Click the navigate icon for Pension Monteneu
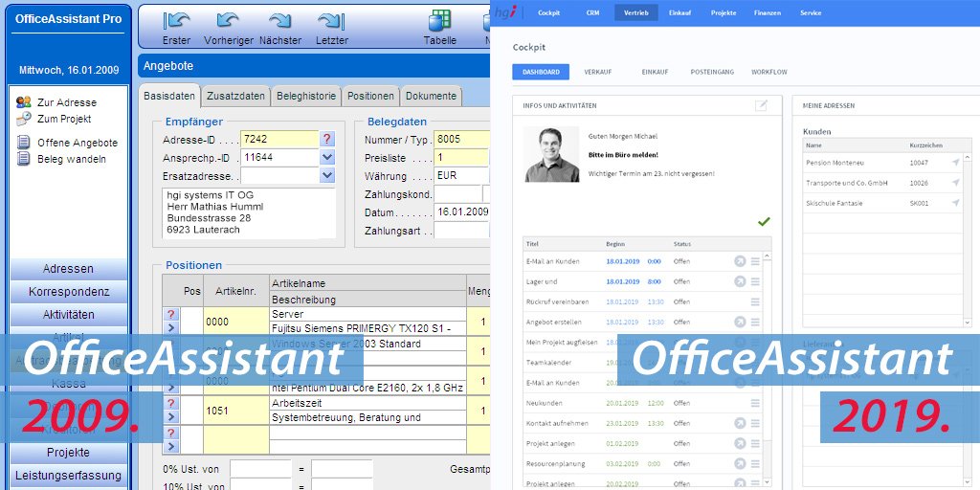 (x=955, y=163)
